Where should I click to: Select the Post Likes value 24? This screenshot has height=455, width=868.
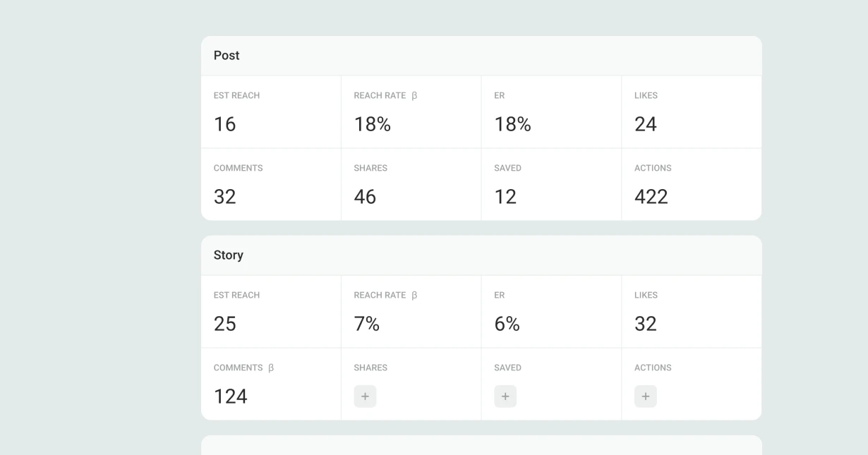coord(646,124)
